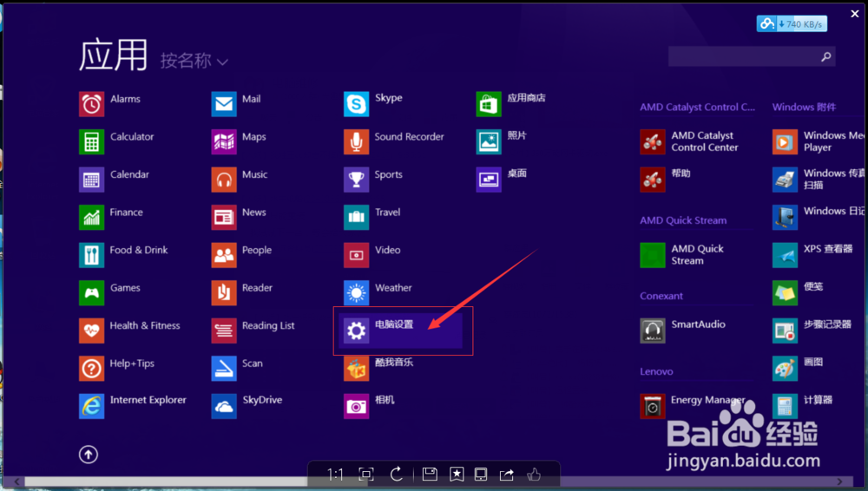Click the thumbs-up like icon
The width and height of the screenshot is (868, 491).
pyautogui.click(x=534, y=475)
